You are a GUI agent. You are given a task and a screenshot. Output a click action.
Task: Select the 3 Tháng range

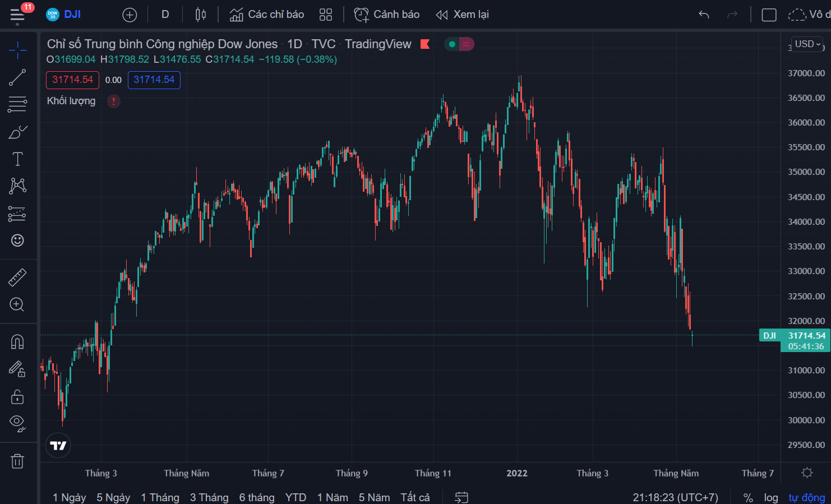209,497
